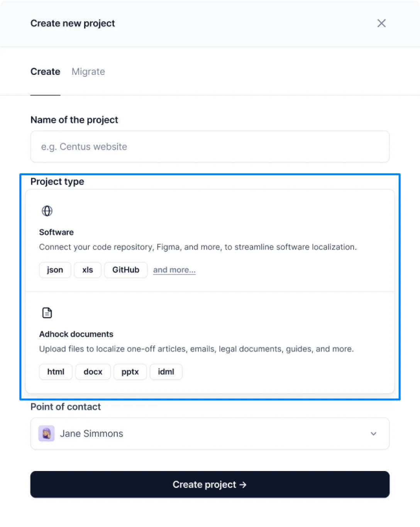
Task: Click the document icon above Adhock documents
Action: [x=47, y=313]
